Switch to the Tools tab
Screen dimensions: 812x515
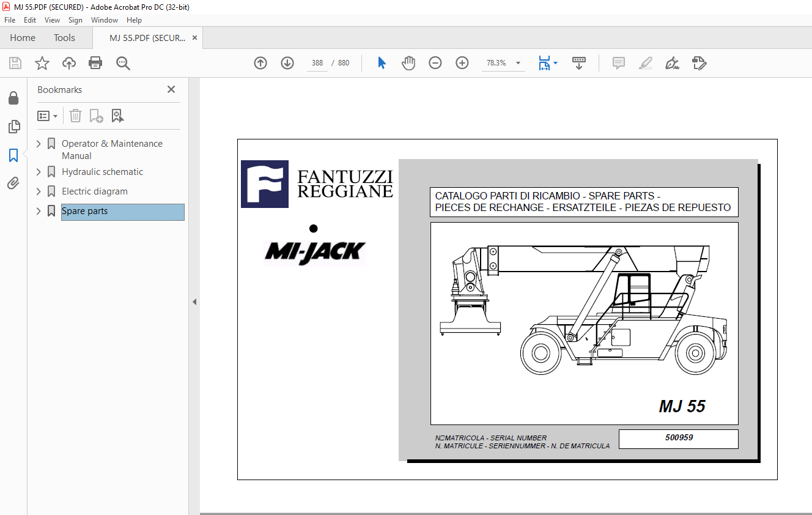64,38
